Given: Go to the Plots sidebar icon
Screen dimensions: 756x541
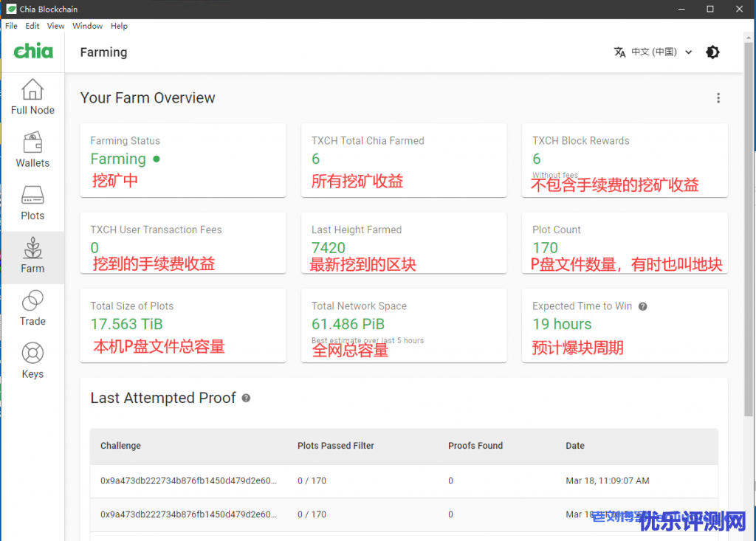Looking at the screenshot, I should 32,196.
